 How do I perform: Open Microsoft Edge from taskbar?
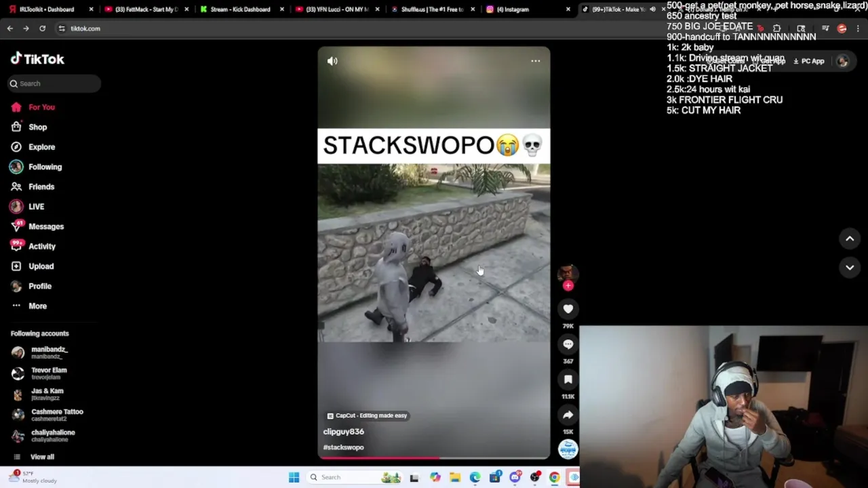coord(475,478)
